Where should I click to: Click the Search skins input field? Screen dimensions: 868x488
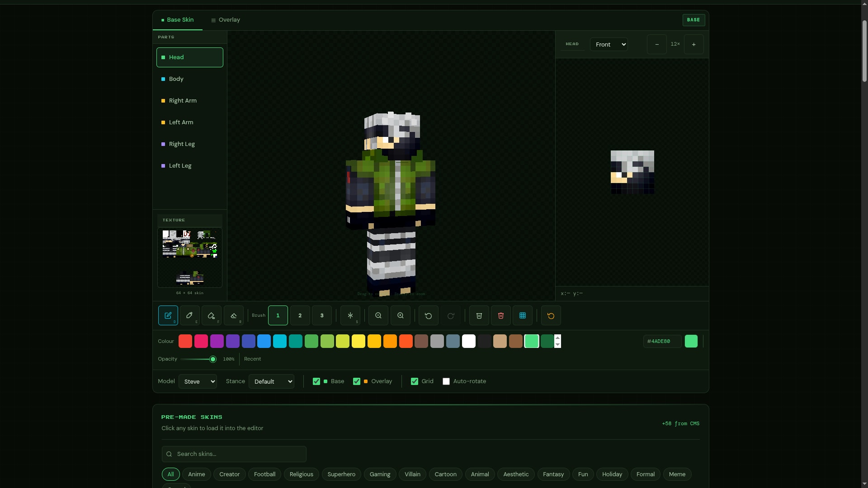click(234, 454)
